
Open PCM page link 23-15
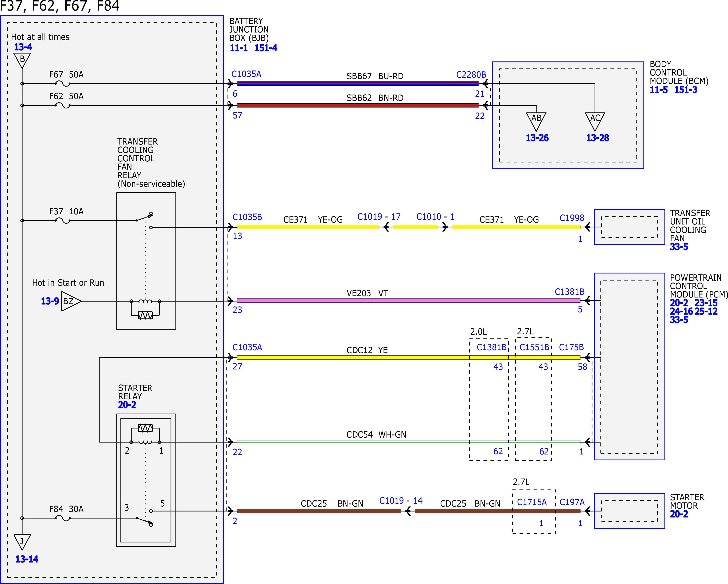706,303
